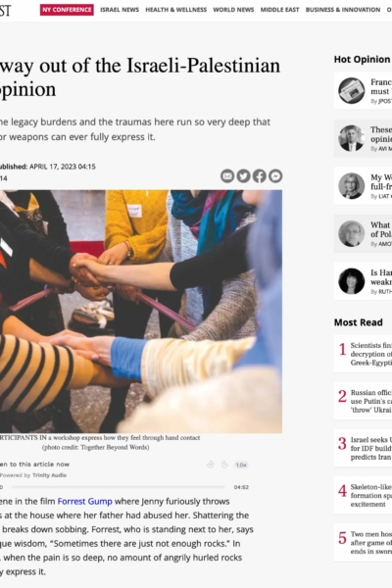Open the workshop hands article photo
This screenshot has width=392, height=588.
coord(141,312)
